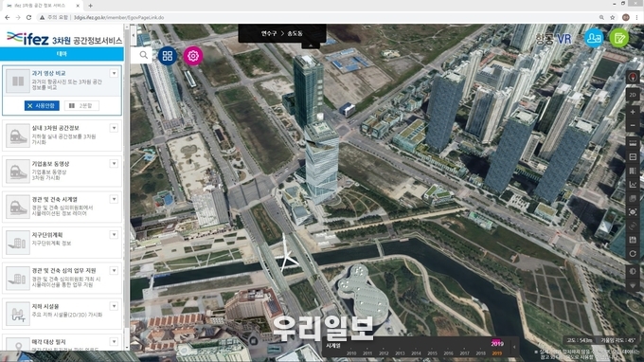
Task: Open a new Chrome tab
Action: [90, 6]
